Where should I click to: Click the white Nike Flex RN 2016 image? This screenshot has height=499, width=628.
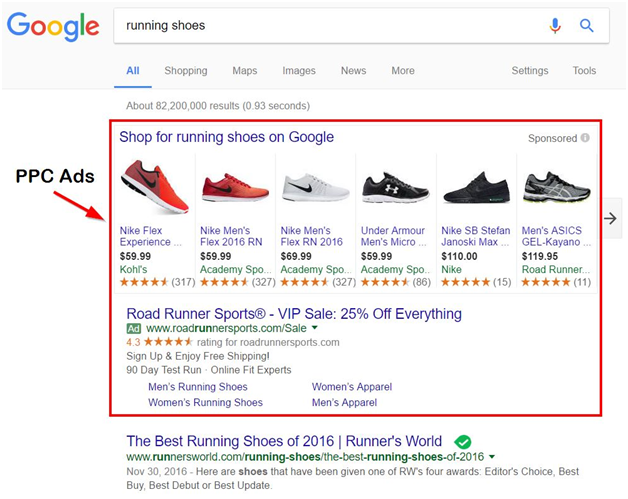click(x=316, y=187)
